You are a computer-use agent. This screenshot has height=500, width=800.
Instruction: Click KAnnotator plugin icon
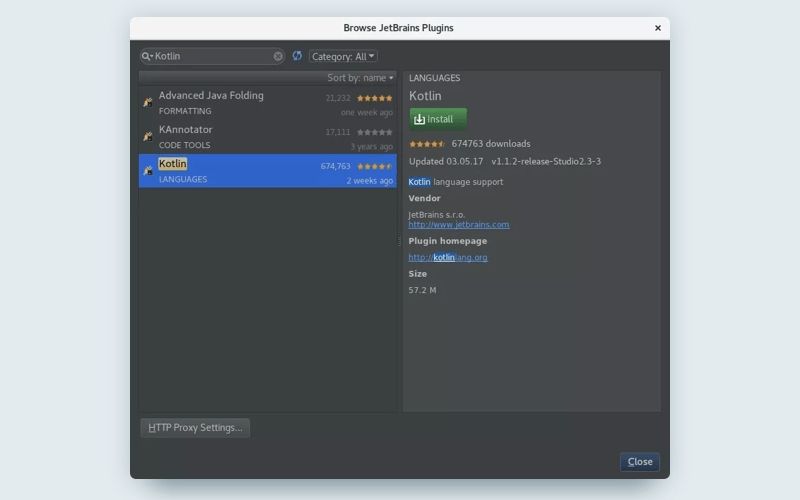(148, 136)
